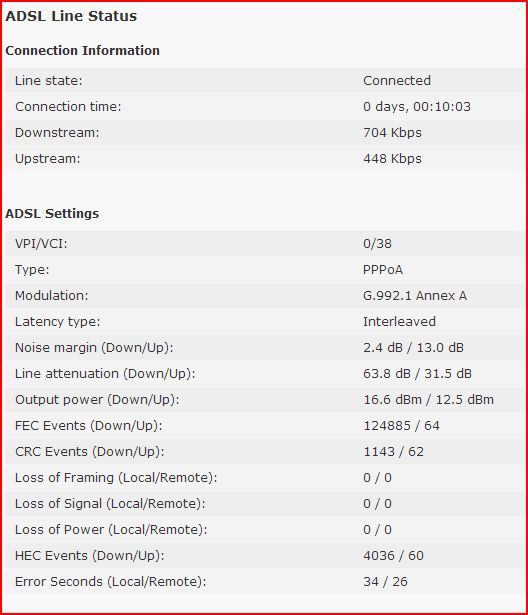This screenshot has height=615, width=528.
Task: Click the Loss of Signal (Local/Remote) label
Action: pyautogui.click(x=110, y=504)
